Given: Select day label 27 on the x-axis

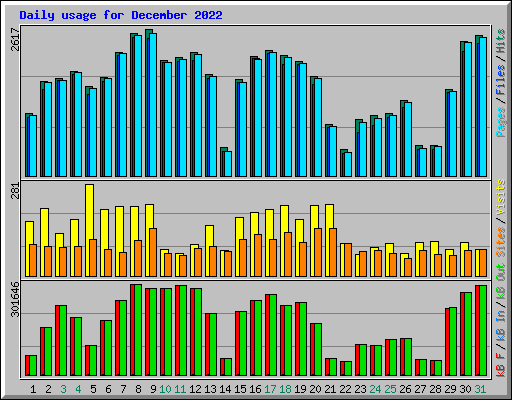Looking at the screenshot, I should pos(420,389).
